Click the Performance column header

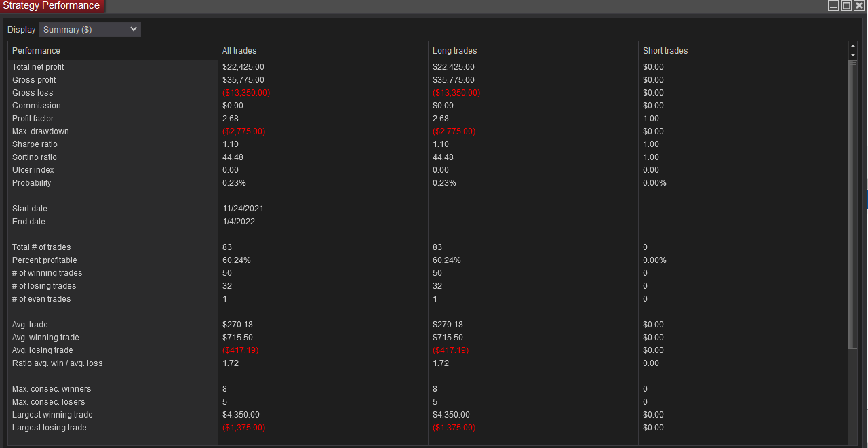(36, 51)
